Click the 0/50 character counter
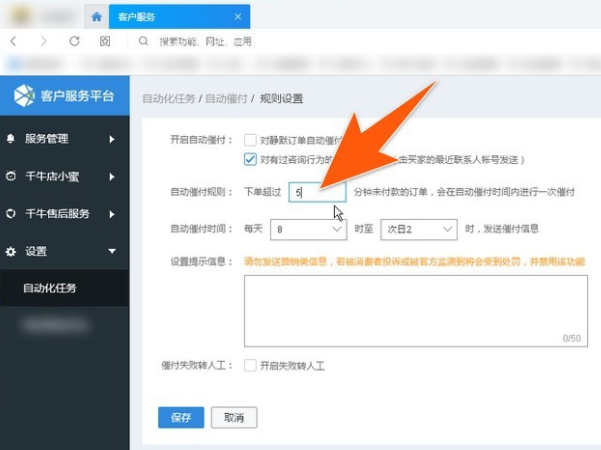The height and width of the screenshot is (450, 601). coord(571,338)
